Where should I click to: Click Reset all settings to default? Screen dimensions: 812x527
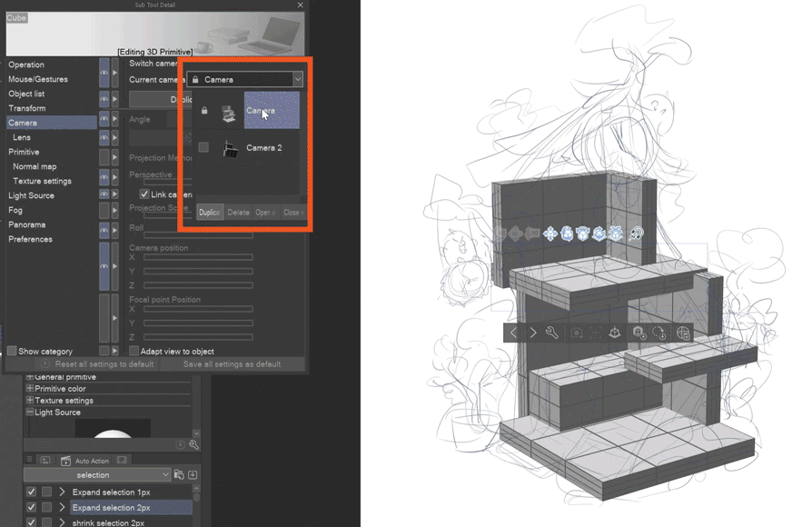pos(98,363)
